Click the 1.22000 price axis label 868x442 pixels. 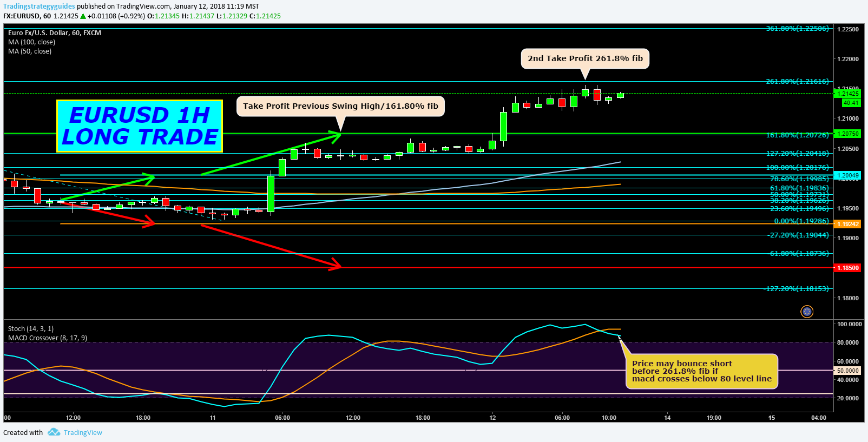(x=848, y=59)
